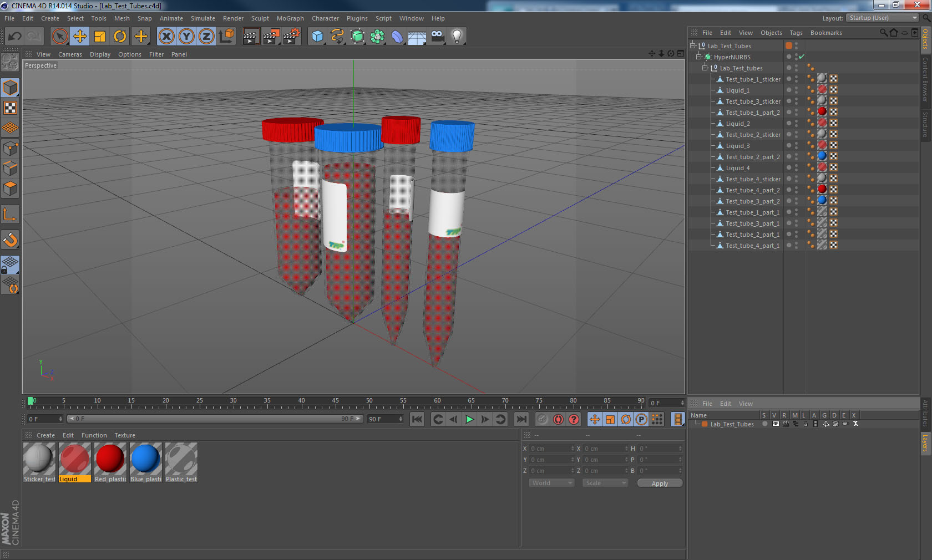Activate the Rotate tool
Viewport: 932px width, 560px height.
(x=120, y=37)
